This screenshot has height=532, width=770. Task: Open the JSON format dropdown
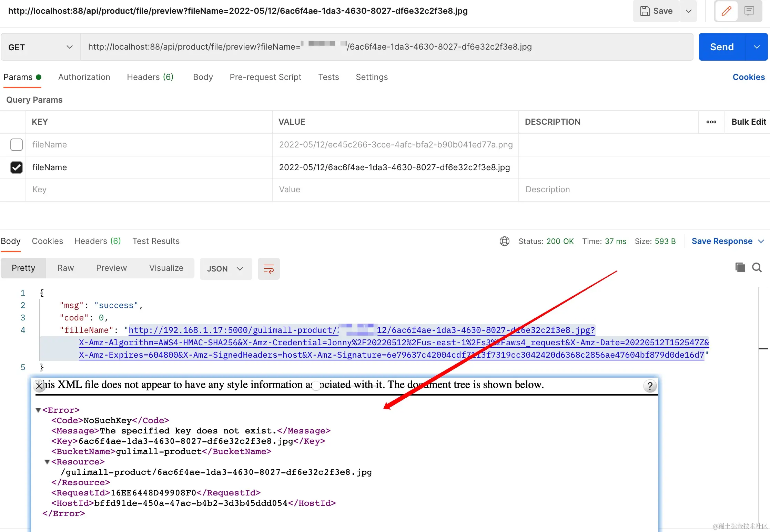point(225,269)
